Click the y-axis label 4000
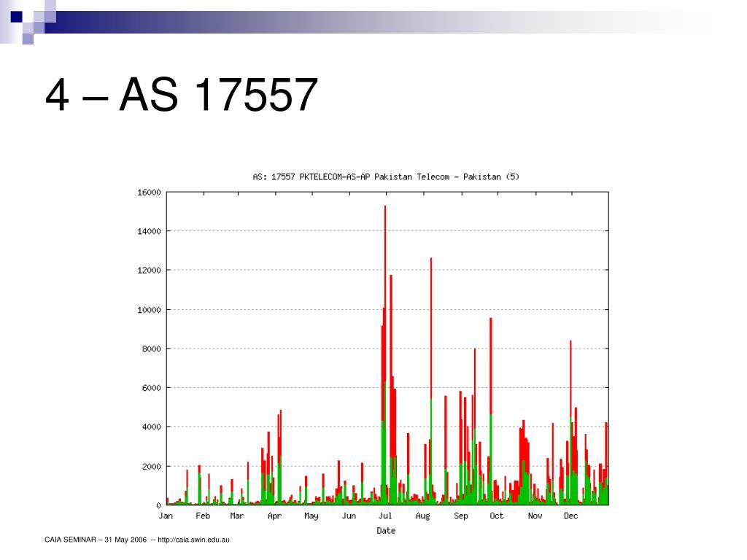 tap(152, 427)
